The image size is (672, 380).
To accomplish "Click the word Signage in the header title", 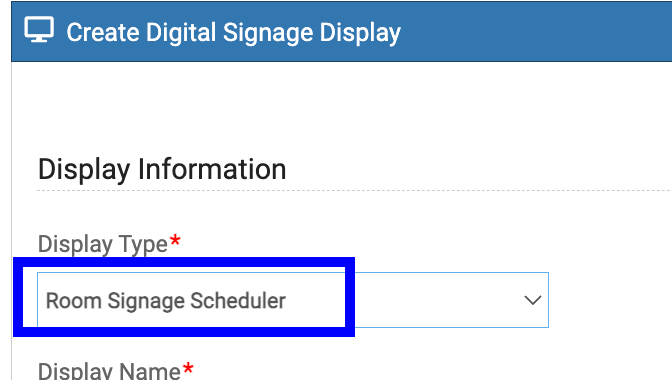I will click(x=268, y=33).
